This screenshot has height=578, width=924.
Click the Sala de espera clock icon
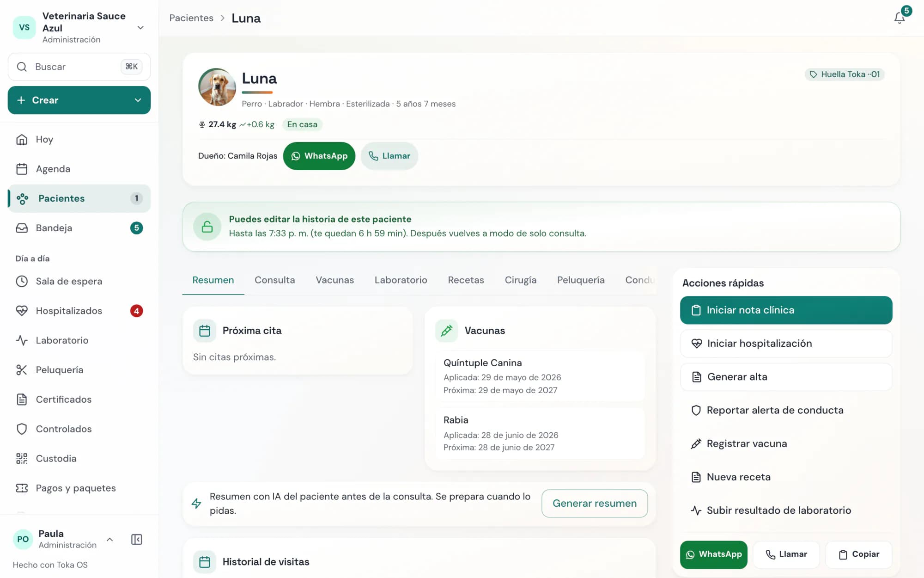click(22, 281)
